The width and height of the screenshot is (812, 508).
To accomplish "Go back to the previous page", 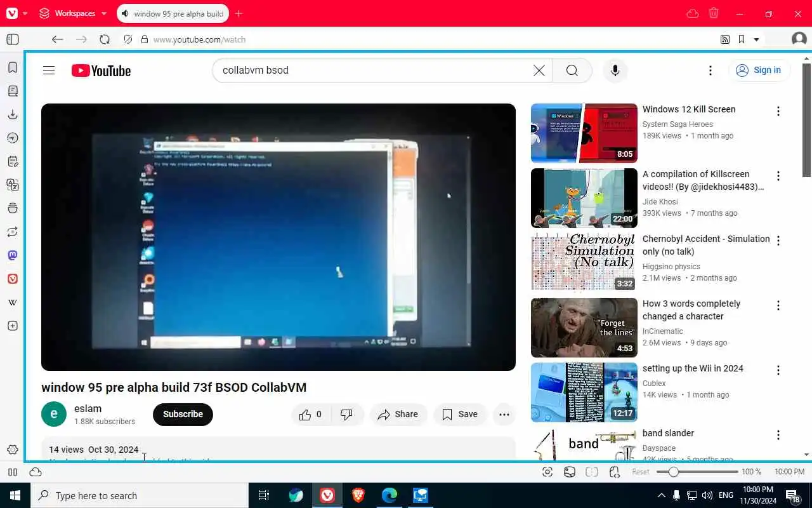I will [x=57, y=39].
